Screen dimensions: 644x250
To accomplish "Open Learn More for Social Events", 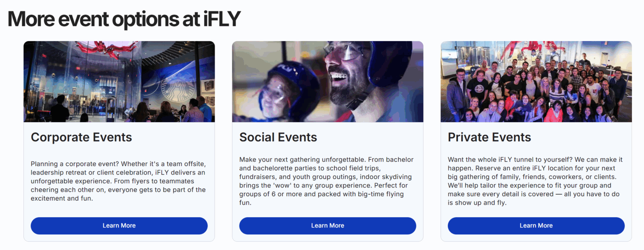I will coord(327,226).
